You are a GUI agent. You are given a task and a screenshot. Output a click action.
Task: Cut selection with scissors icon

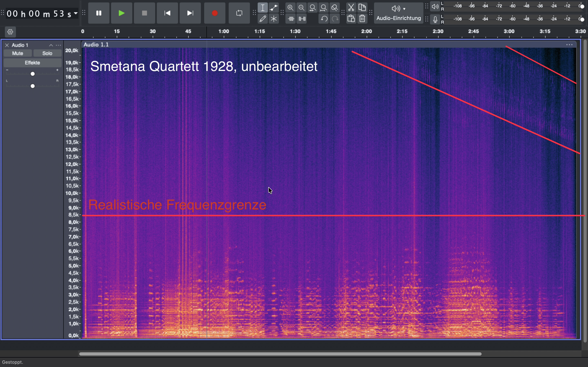click(x=352, y=8)
